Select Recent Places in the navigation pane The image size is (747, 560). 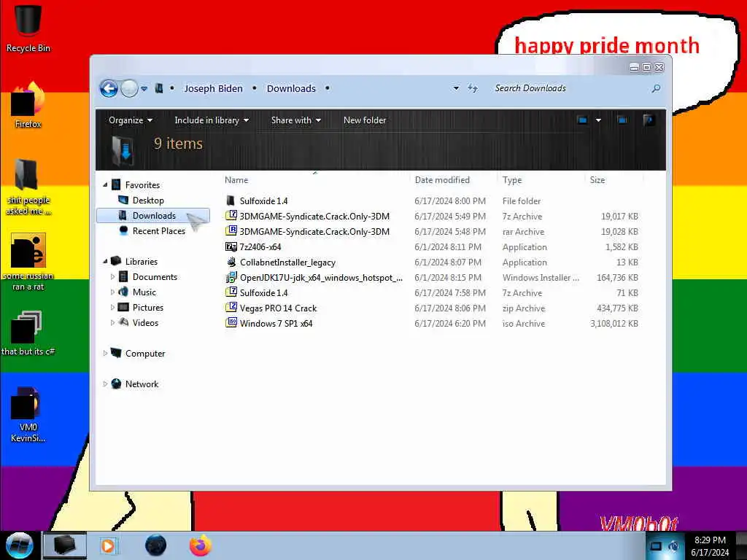[x=158, y=231]
